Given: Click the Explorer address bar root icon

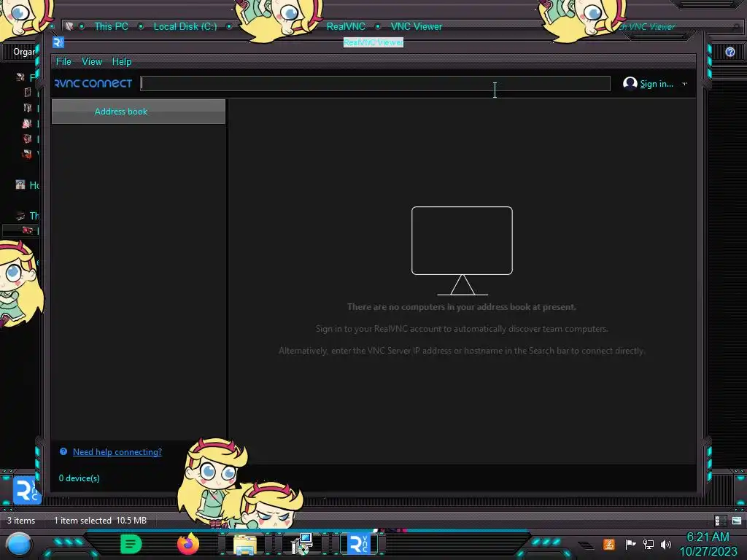Looking at the screenshot, I should (x=69, y=26).
